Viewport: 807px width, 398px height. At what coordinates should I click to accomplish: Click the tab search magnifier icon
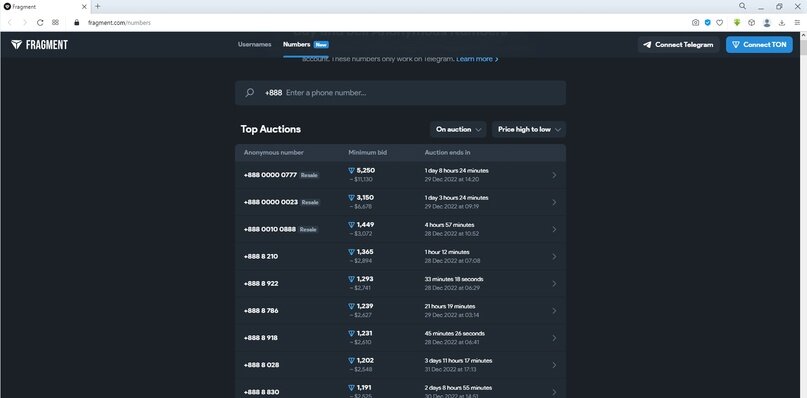(x=742, y=6)
